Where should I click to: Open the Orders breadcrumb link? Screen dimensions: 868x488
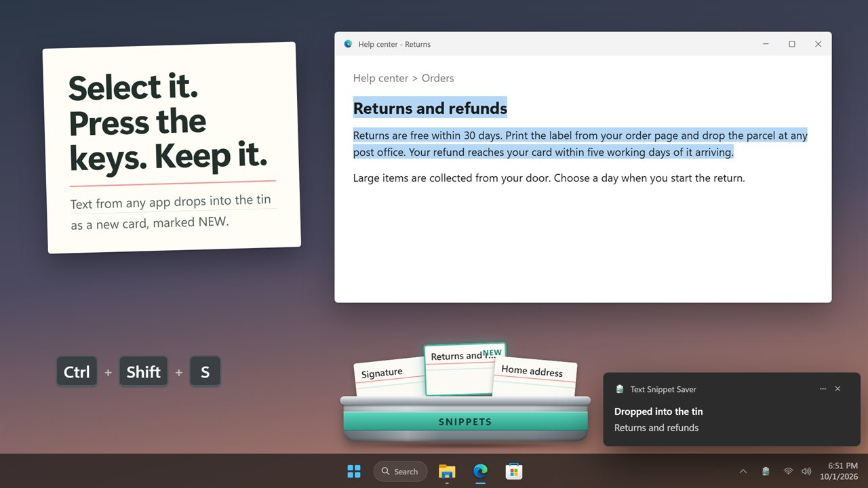point(438,78)
